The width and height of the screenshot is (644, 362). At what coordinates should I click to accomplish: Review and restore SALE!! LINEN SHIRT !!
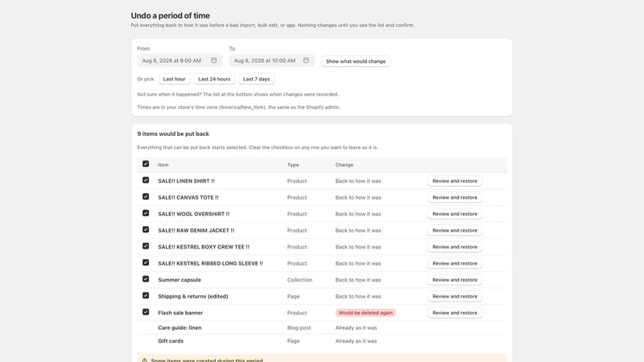[x=455, y=181]
